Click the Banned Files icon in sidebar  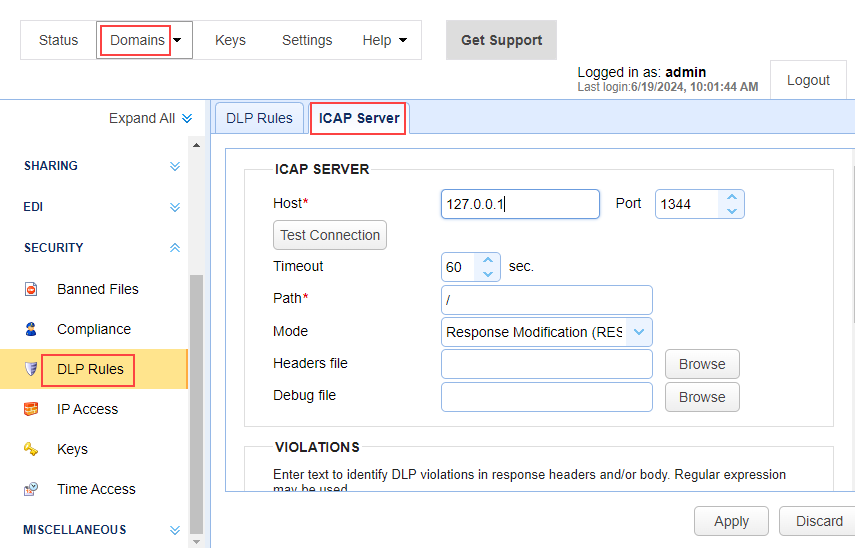pyautogui.click(x=31, y=289)
